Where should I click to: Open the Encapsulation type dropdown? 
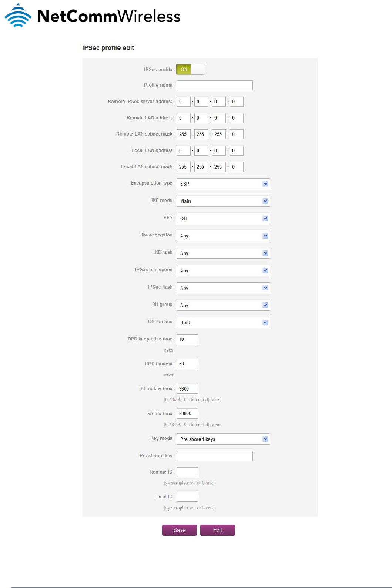pos(223,184)
